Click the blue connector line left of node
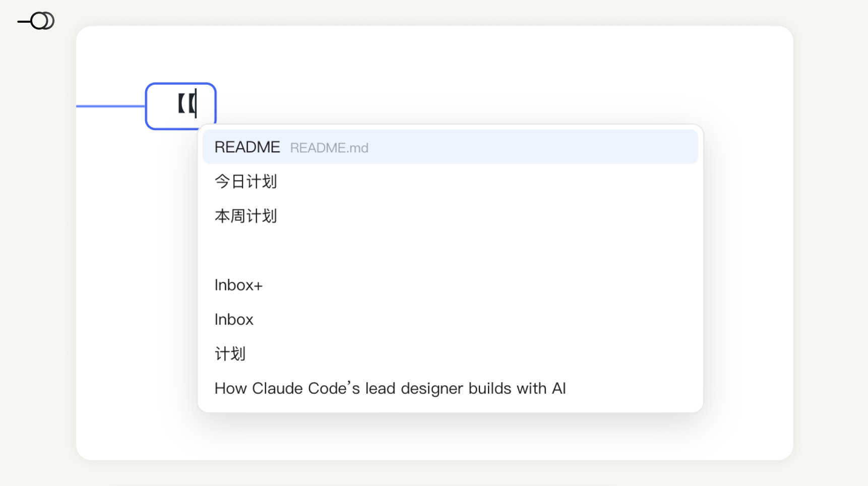The width and height of the screenshot is (868, 486). [111, 106]
